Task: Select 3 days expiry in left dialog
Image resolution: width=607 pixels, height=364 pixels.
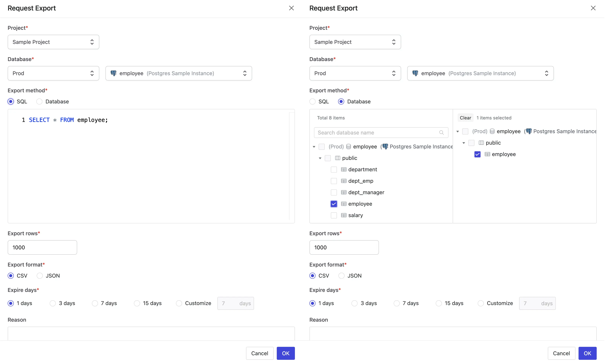Action: pyautogui.click(x=53, y=303)
